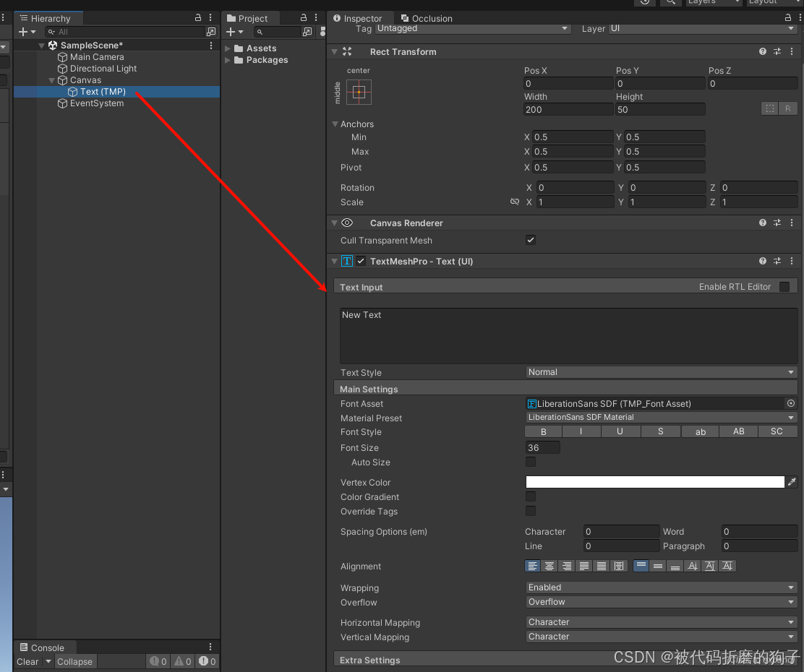Toggle Rect Transform blueprint mode button

click(x=769, y=108)
